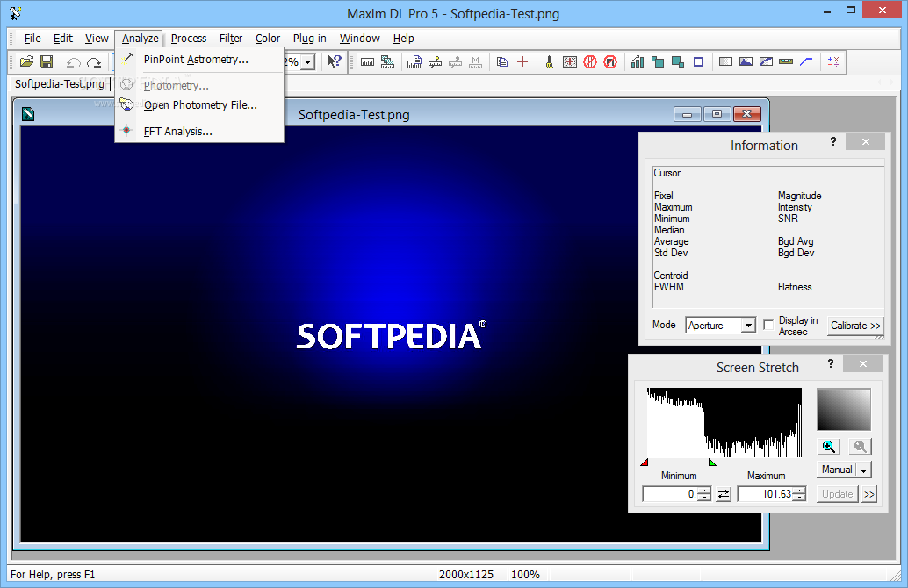Expand Screen Stretch panel with >> button

(x=868, y=494)
